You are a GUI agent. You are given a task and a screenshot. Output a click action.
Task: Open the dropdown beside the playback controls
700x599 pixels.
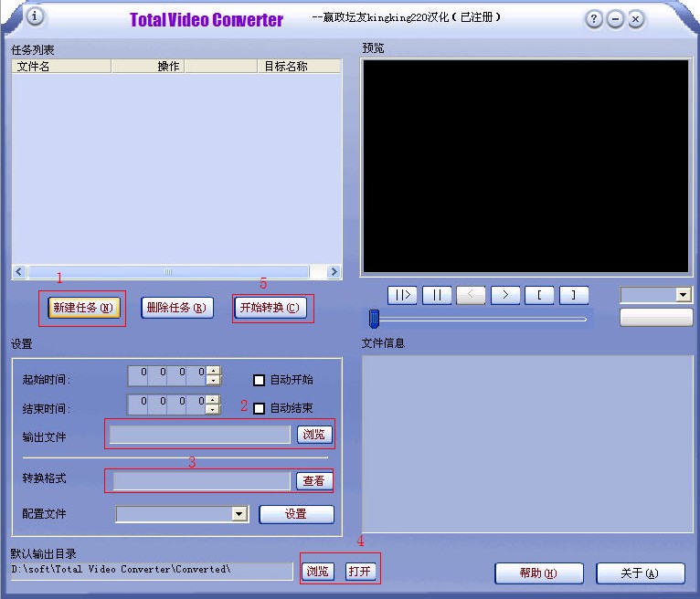click(x=683, y=294)
